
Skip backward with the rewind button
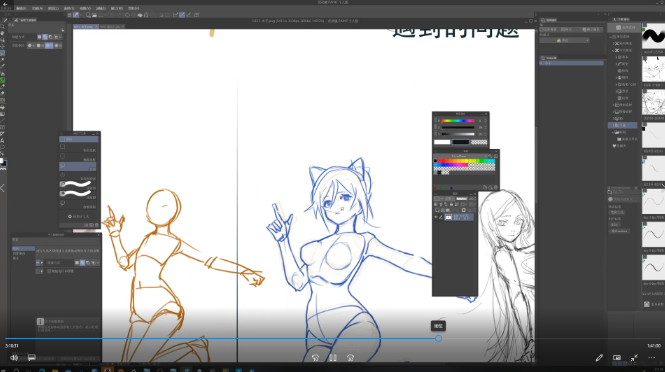[315, 358]
